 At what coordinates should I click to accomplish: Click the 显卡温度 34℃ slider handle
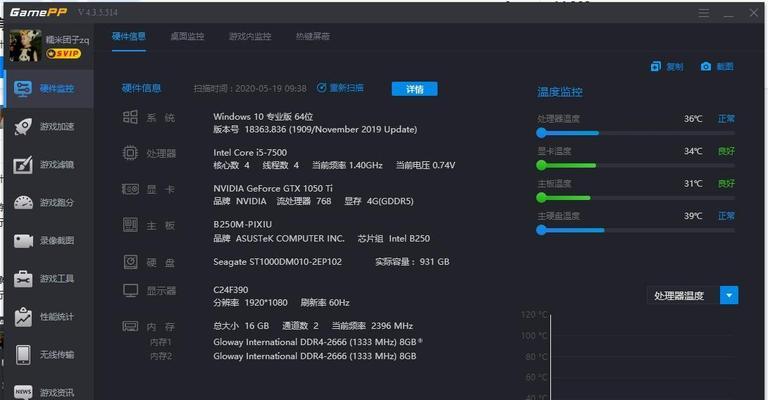pyautogui.click(x=541, y=165)
